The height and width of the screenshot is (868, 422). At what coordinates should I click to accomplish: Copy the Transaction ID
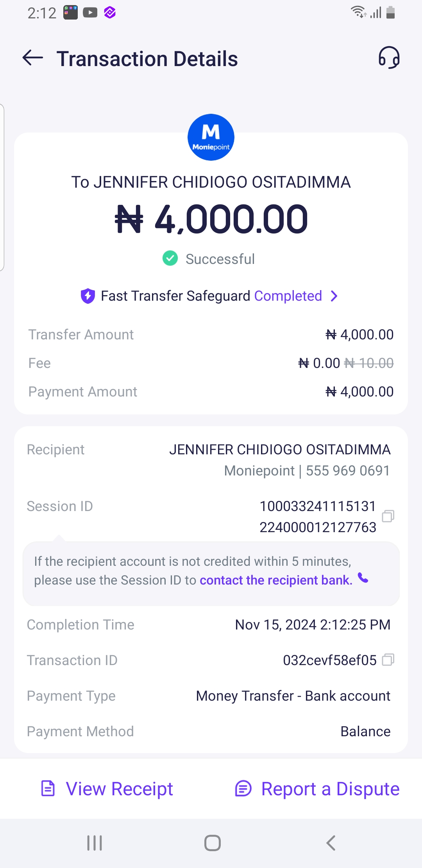[388, 660]
